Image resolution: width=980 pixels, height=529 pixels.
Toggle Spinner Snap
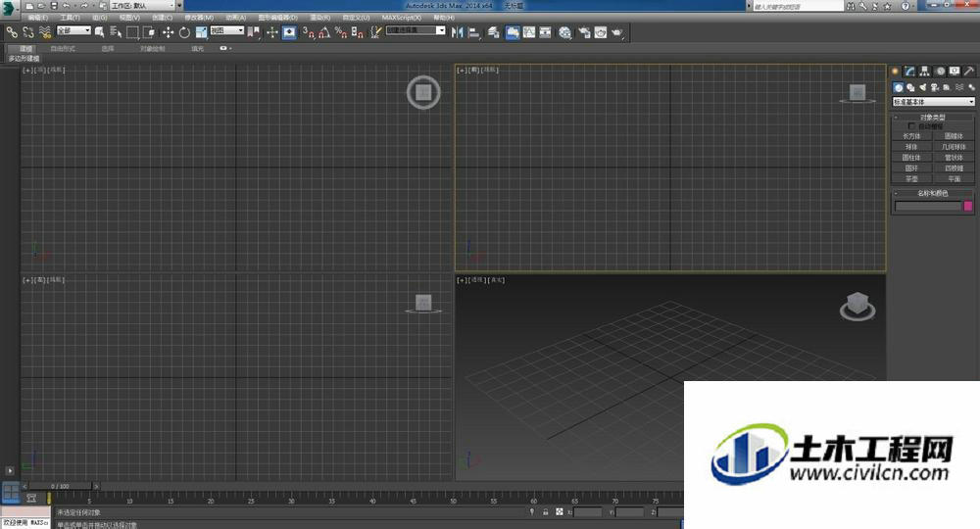[357, 32]
